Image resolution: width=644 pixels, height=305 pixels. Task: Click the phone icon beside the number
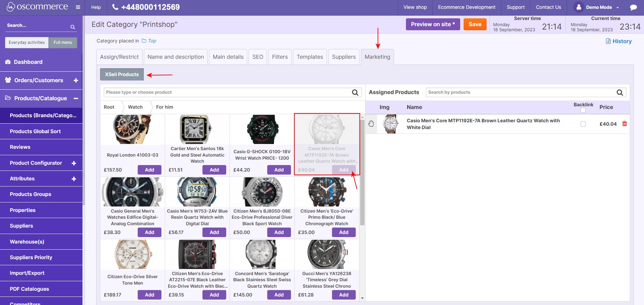pyautogui.click(x=115, y=7)
